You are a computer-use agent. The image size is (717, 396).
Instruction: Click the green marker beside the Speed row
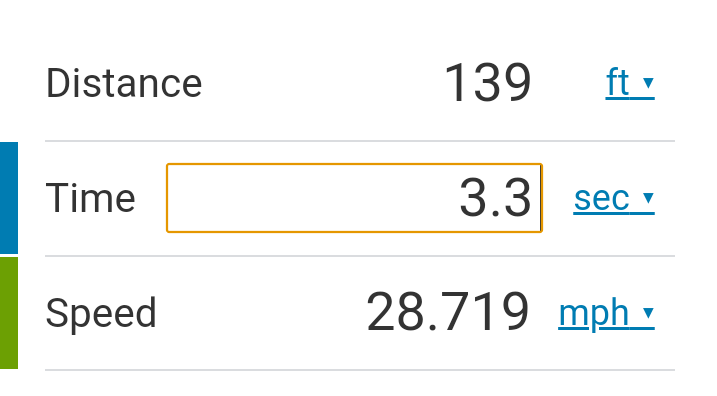[9, 313]
